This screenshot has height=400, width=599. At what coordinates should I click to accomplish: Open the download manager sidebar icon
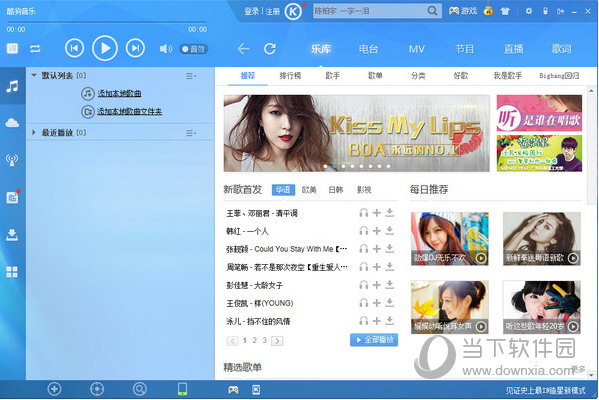click(12, 235)
